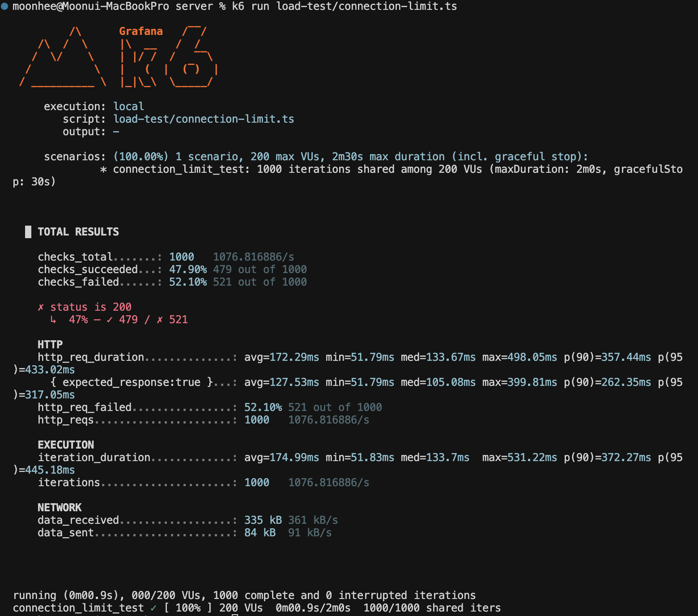The width and height of the screenshot is (698, 616).
Task: Click the 'running (0m00.9s)' status line
Action: pos(244,595)
